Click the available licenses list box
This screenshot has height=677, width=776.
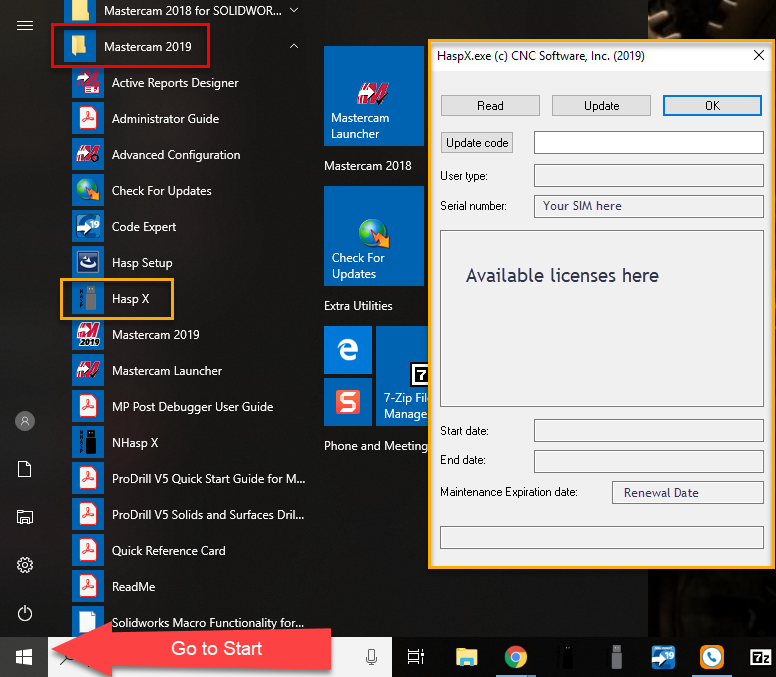click(x=601, y=318)
